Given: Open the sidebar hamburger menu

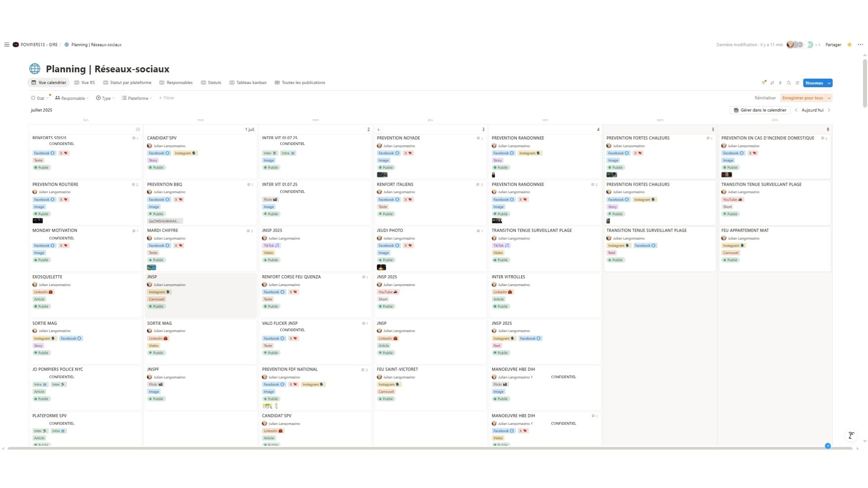Looking at the screenshot, I should coord(7,45).
